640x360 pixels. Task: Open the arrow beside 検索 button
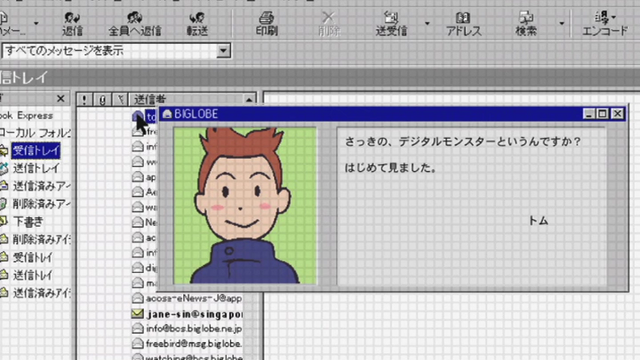coord(562,23)
